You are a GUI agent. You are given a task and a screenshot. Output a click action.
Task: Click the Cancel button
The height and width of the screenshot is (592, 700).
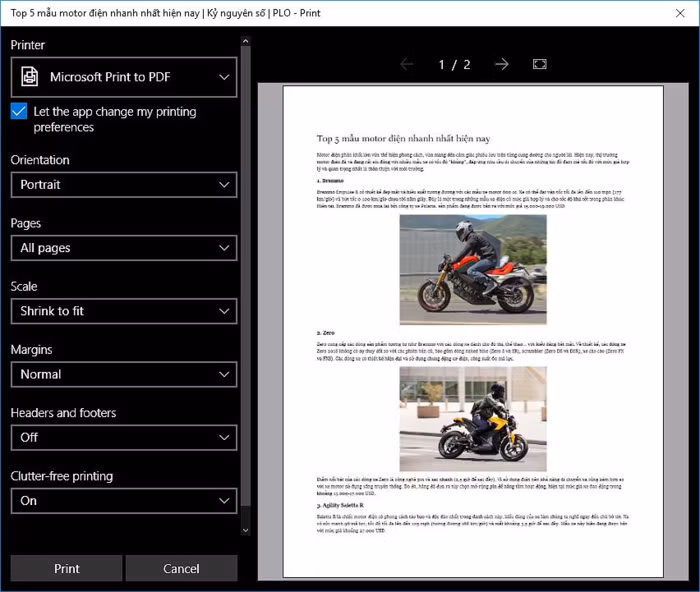pos(181,568)
